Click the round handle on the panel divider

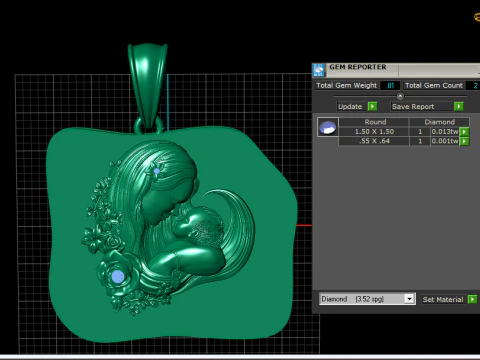[400, 96]
